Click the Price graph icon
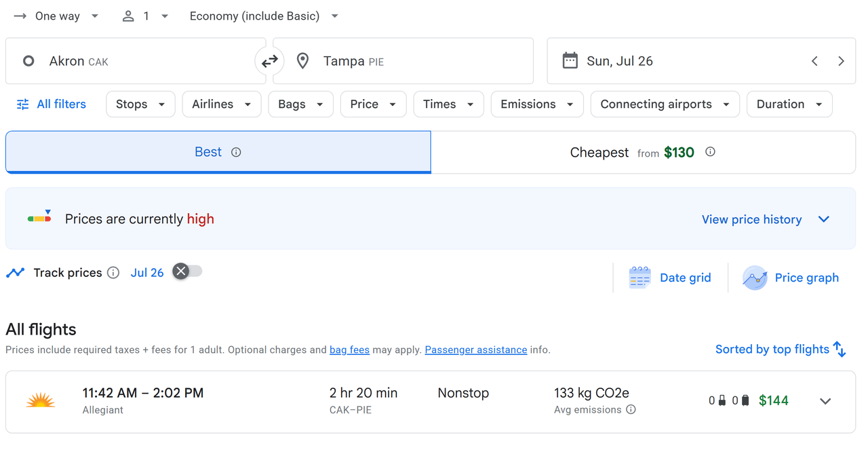This screenshot has width=868, height=450. [x=755, y=278]
